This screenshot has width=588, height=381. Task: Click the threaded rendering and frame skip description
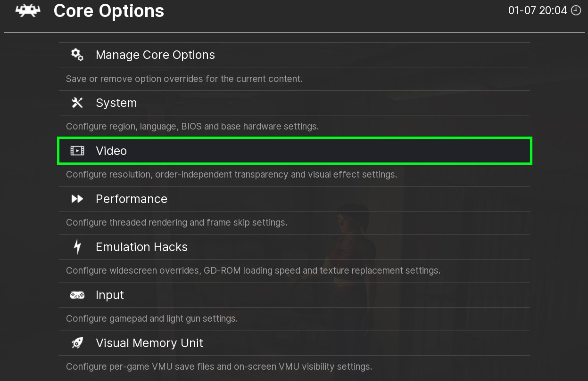tap(176, 222)
